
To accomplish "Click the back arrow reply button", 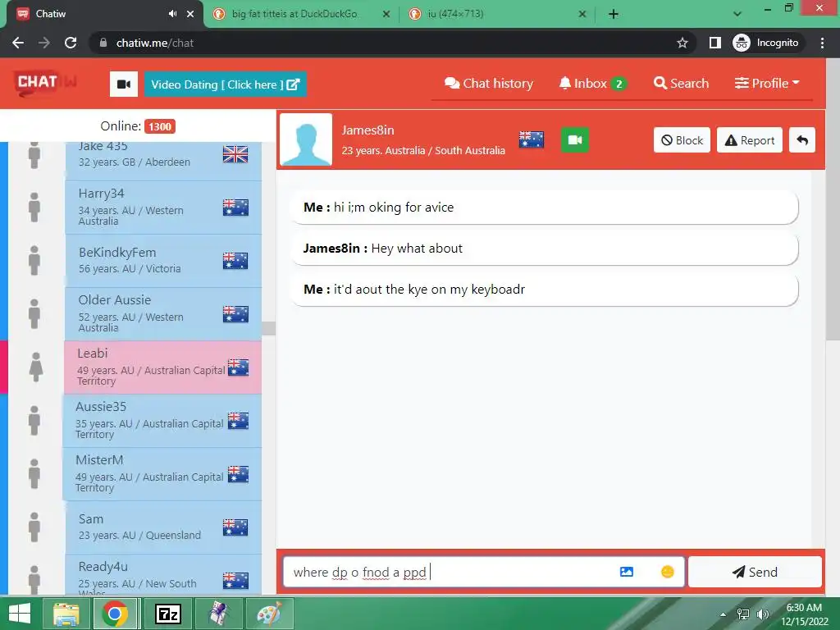I will tap(802, 139).
